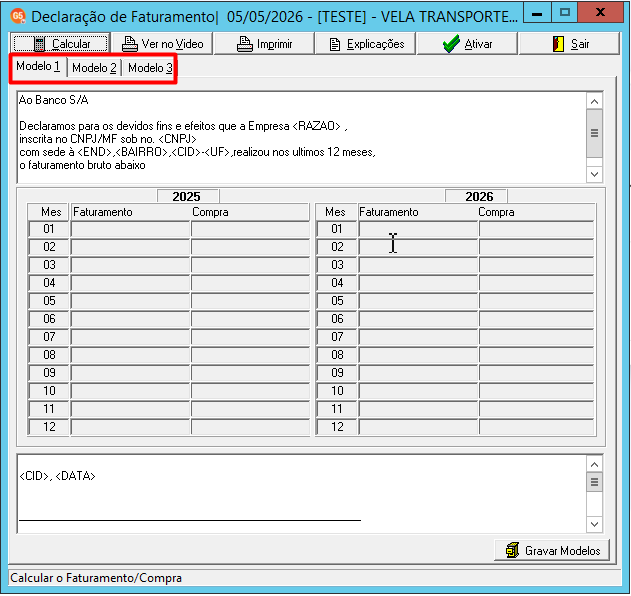This screenshot has width=631, height=596.
Task: Click the 2026 Compra field for month 12
Action: [536, 427]
